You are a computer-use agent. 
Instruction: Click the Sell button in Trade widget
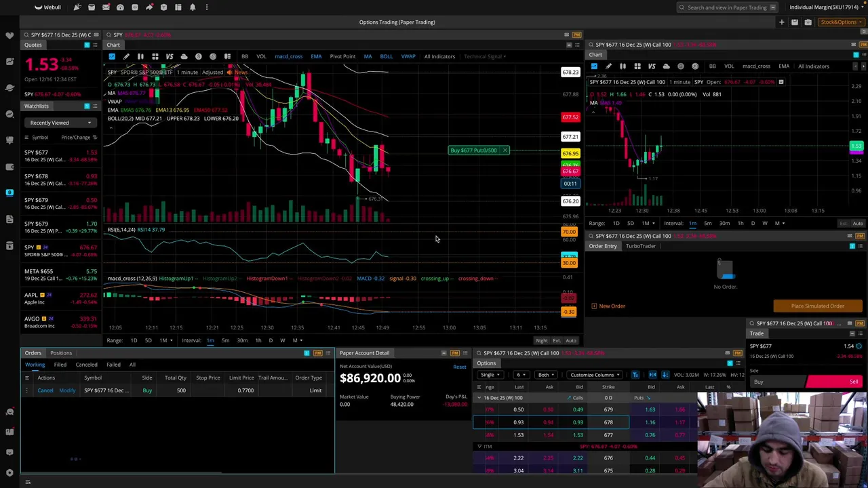click(835, 382)
